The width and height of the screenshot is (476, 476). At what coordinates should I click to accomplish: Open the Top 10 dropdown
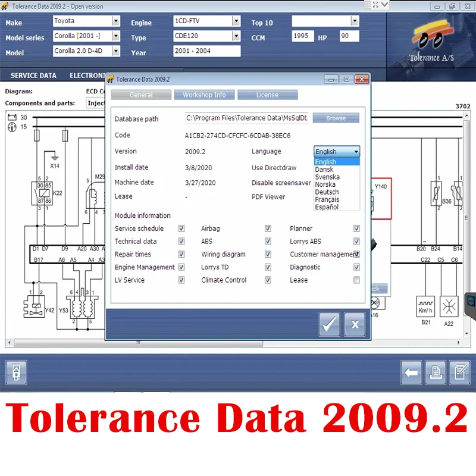click(355, 21)
